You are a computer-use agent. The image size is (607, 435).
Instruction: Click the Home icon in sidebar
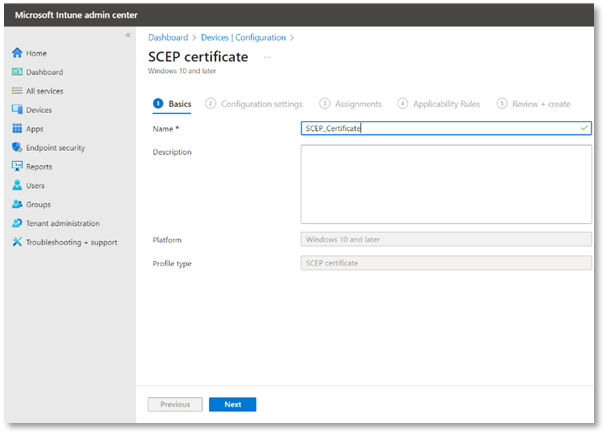pos(17,53)
